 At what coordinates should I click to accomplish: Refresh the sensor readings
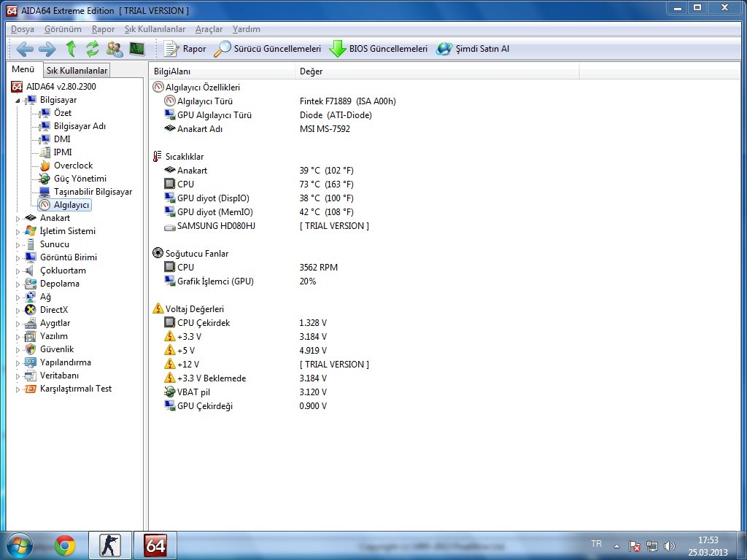(93, 49)
